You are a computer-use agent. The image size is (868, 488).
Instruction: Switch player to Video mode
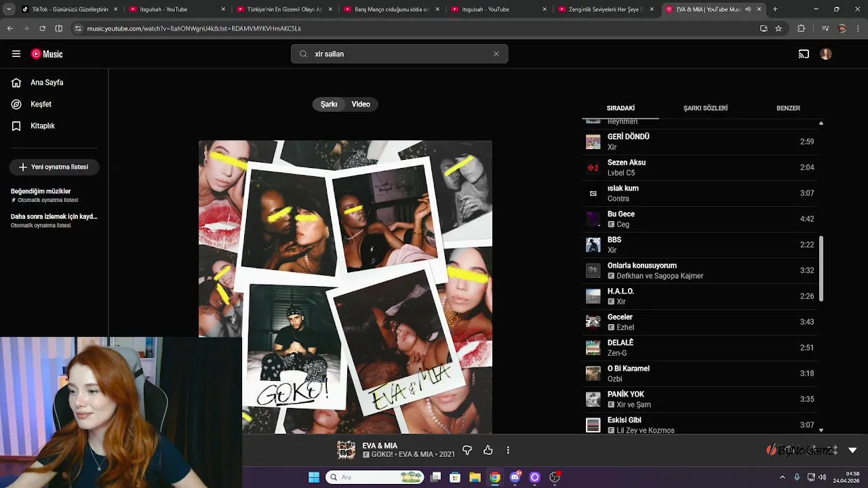pyautogui.click(x=361, y=104)
